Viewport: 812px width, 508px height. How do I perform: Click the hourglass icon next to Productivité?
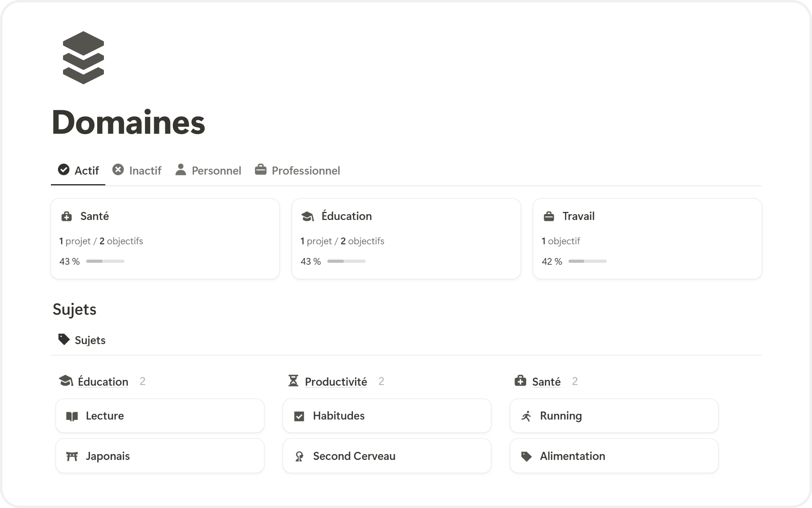coord(293,381)
